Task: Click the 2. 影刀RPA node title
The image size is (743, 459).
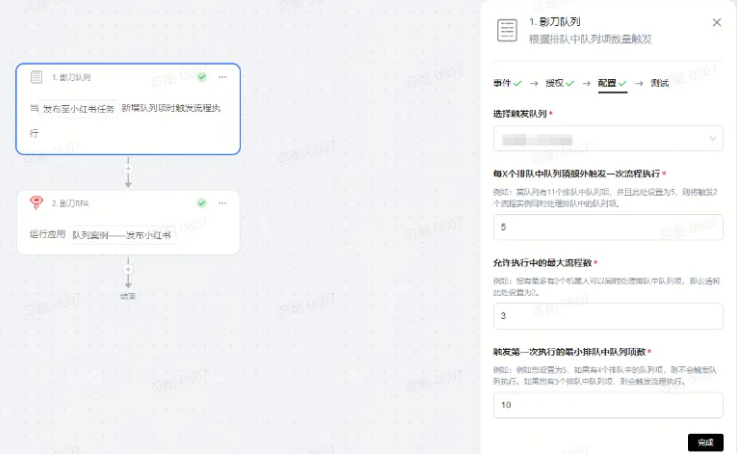Action: click(70, 203)
